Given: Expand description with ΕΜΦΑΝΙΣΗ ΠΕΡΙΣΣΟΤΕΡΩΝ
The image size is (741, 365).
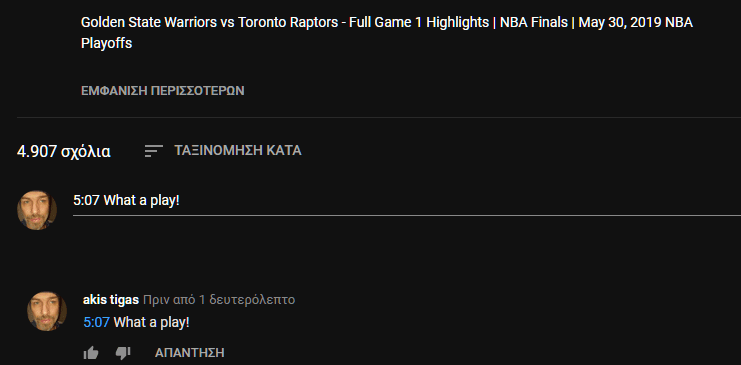Looking at the screenshot, I should click(163, 91).
